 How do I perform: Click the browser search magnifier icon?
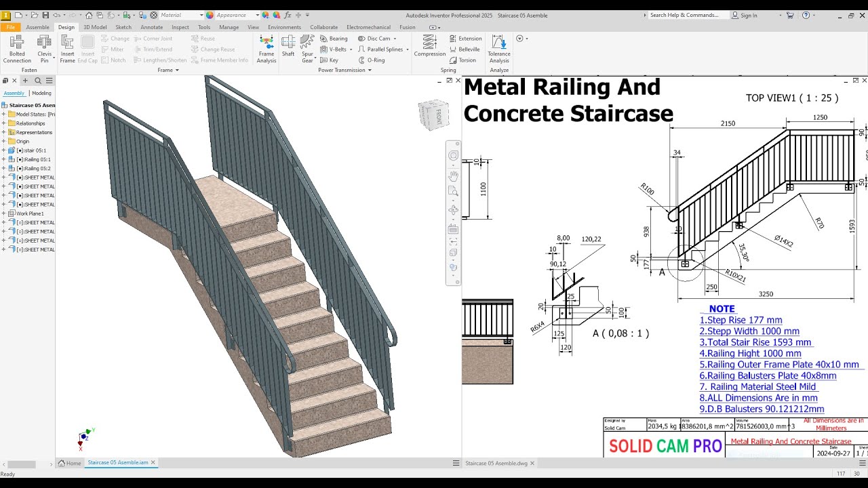coord(38,81)
